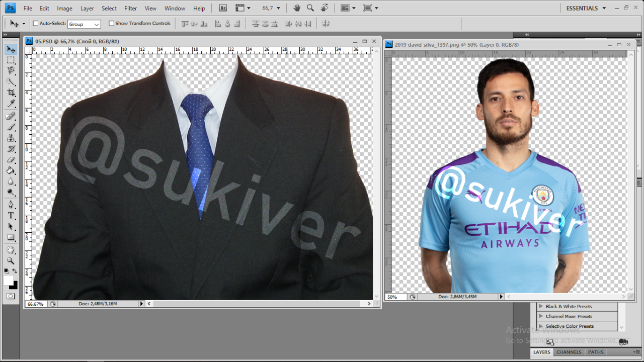
Task: Select the Eraser tool
Action: pyautogui.click(x=11, y=160)
